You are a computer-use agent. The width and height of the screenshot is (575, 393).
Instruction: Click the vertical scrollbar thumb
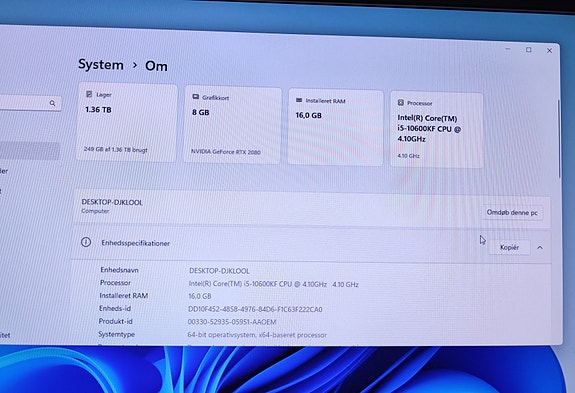coord(559,139)
